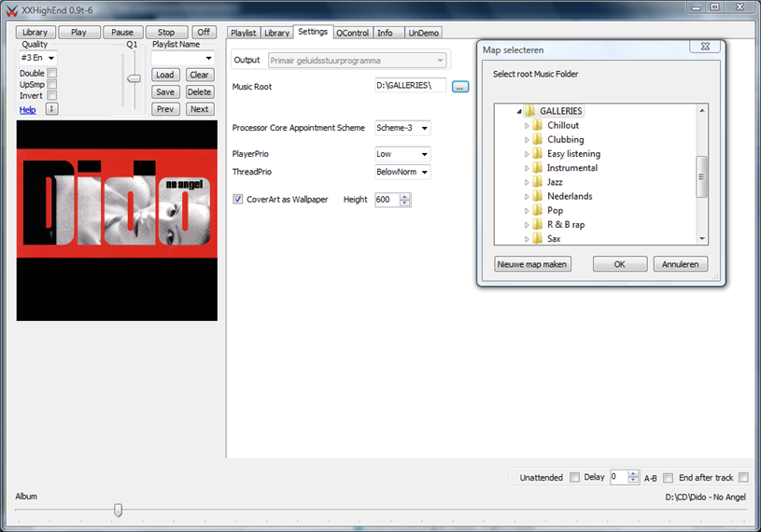The height and width of the screenshot is (532, 761).
Task: Open the Output device dropdown
Action: [x=358, y=61]
